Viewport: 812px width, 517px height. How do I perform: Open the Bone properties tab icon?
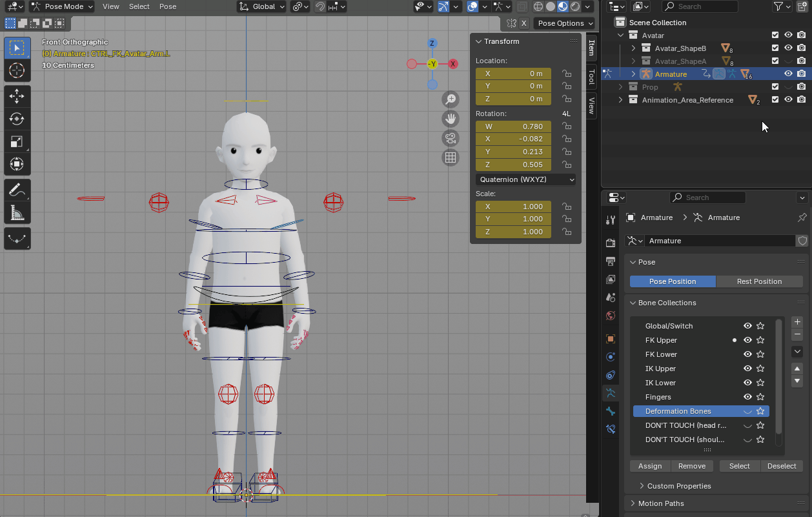point(611,411)
